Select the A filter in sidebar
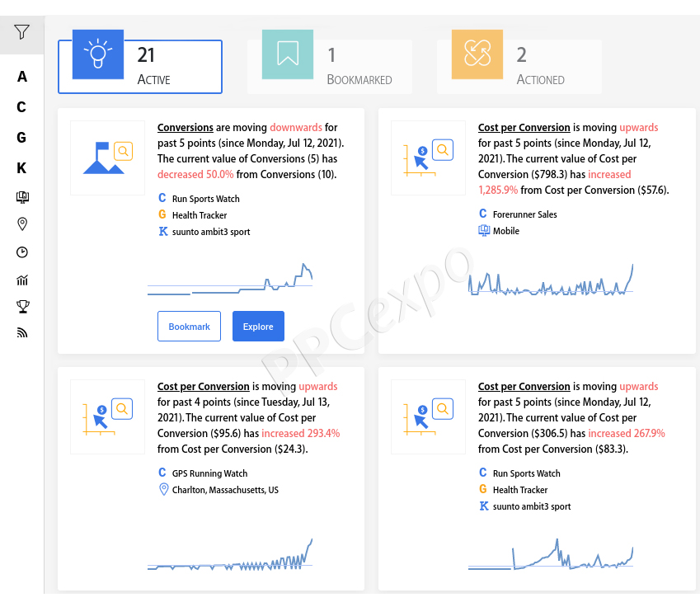Image resolution: width=700 pixels, height=607 pixels. click(x=22, y=77)
